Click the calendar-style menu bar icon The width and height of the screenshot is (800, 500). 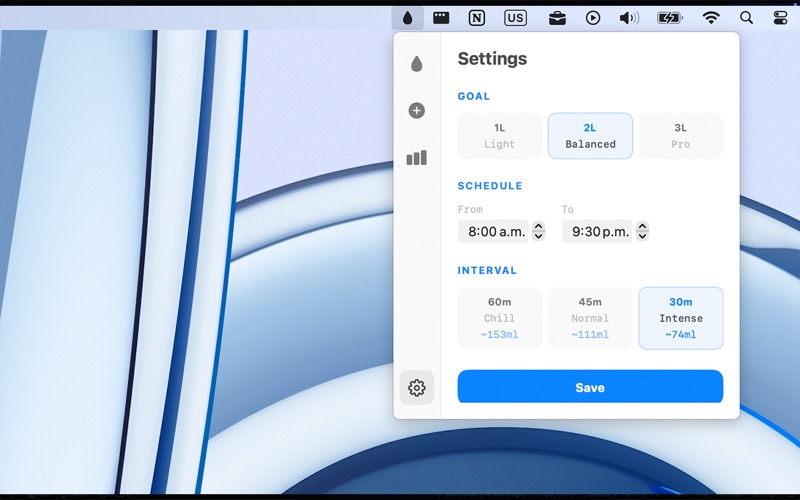click(x=441, y=18)
